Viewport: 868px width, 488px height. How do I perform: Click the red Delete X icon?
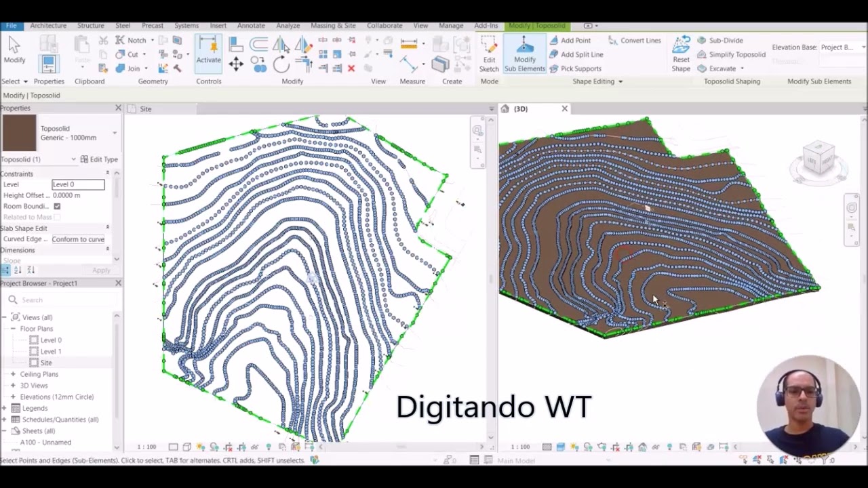(351, 68)
